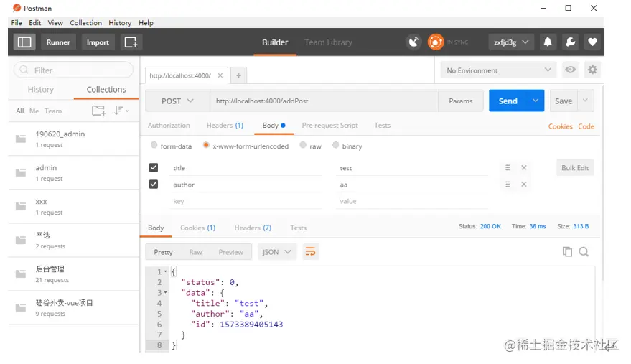631x364 pixels.
Task: Switch to Raw response view
Action: pyautogui.click(x=195, y=252)
